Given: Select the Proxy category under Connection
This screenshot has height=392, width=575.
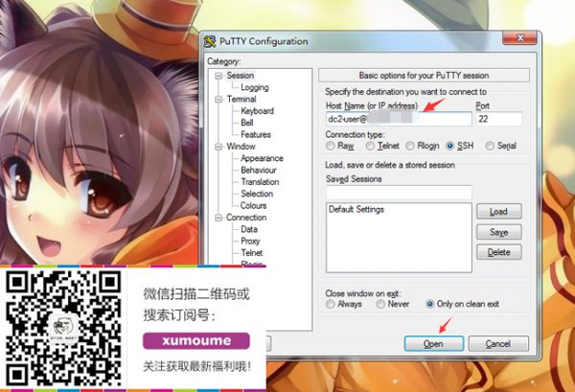Looking at the screenshot, I should 250,242.
